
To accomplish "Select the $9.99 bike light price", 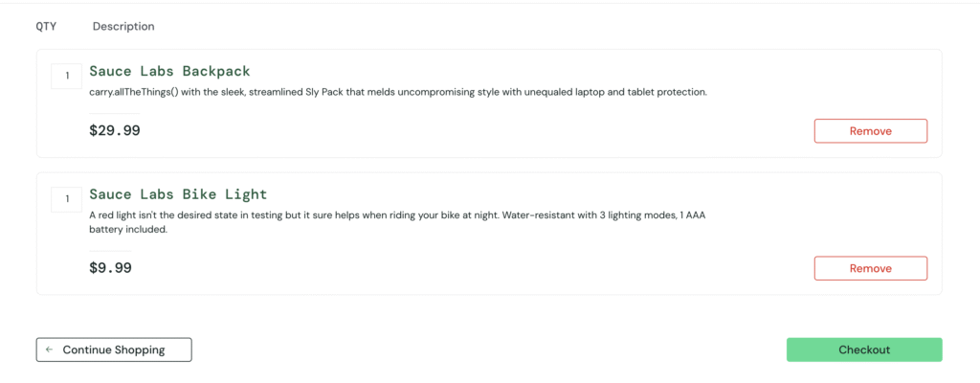I will pos(110,269).
